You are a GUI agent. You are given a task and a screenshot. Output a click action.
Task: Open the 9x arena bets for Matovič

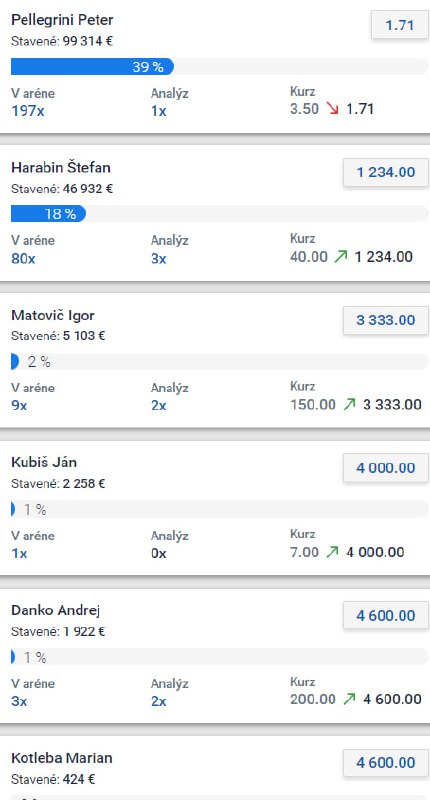19,406
